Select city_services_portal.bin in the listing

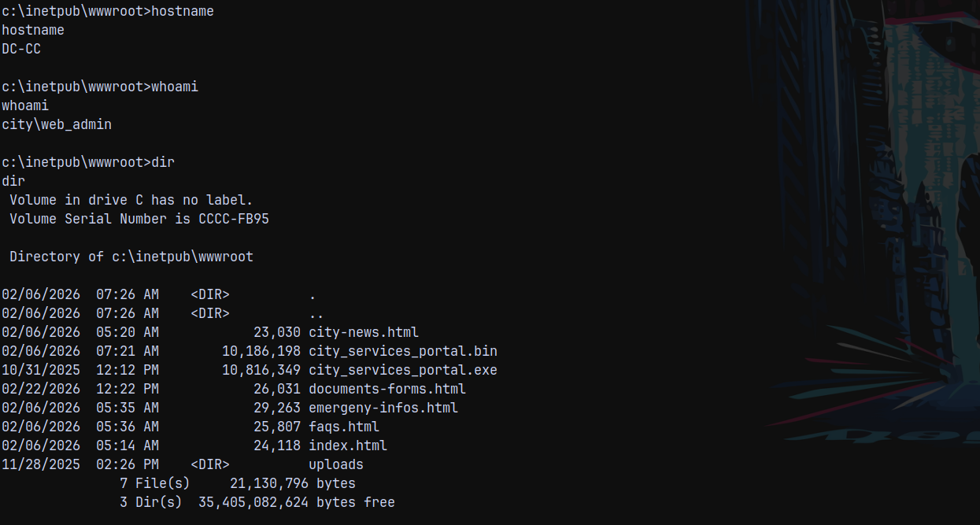tap(402, 351)
